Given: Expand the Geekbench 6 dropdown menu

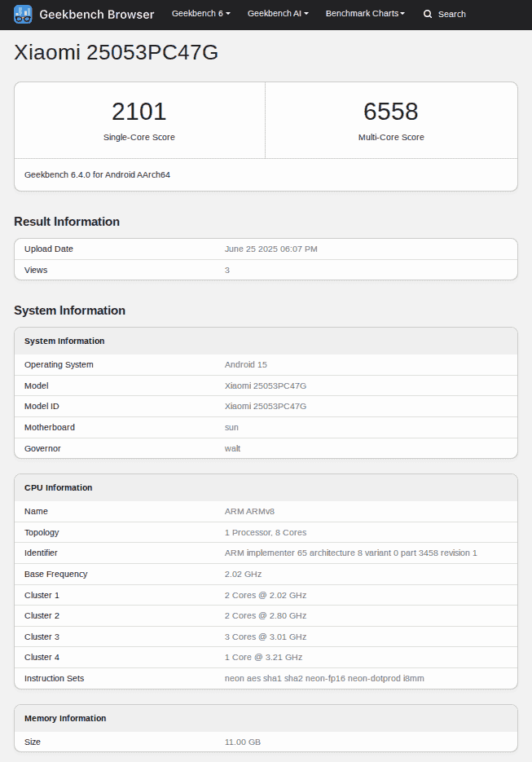Looking at the screenshot, I should click(200, 14).
